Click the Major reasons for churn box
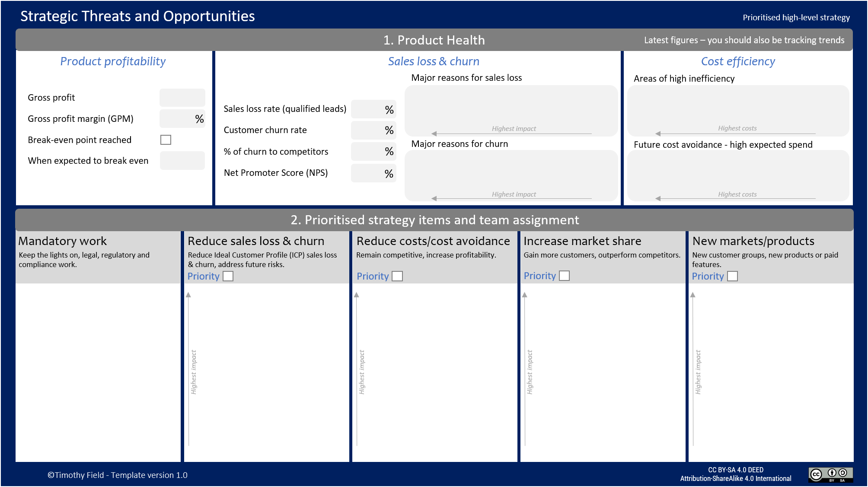 coord(511,176)
